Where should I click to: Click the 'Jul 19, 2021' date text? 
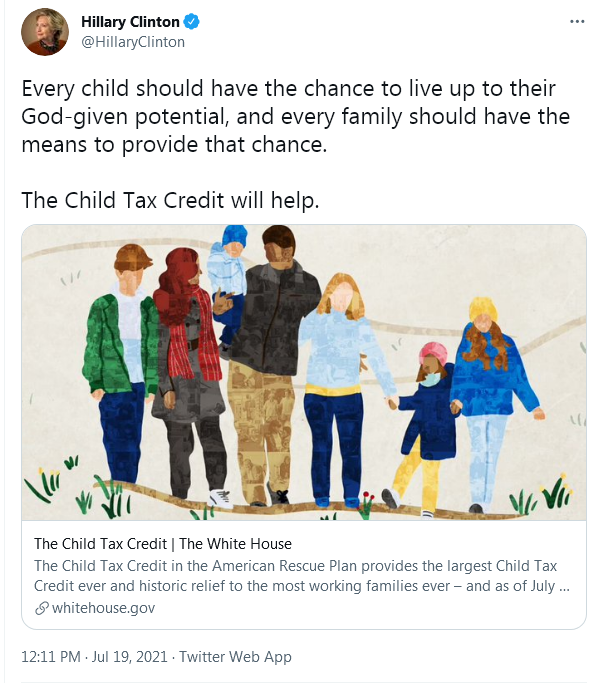tap(129, 656)
